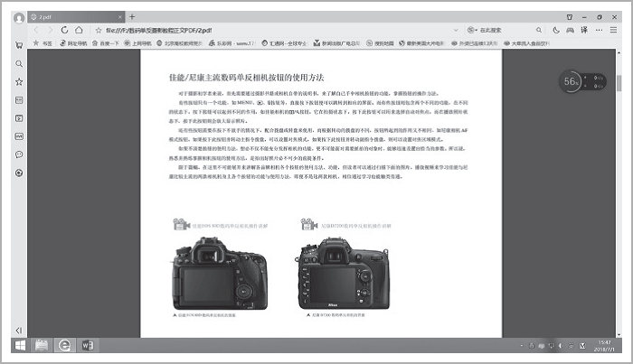Click the 56 speed-up floating widget
This screenshot has height=364, width=633.
582,81
